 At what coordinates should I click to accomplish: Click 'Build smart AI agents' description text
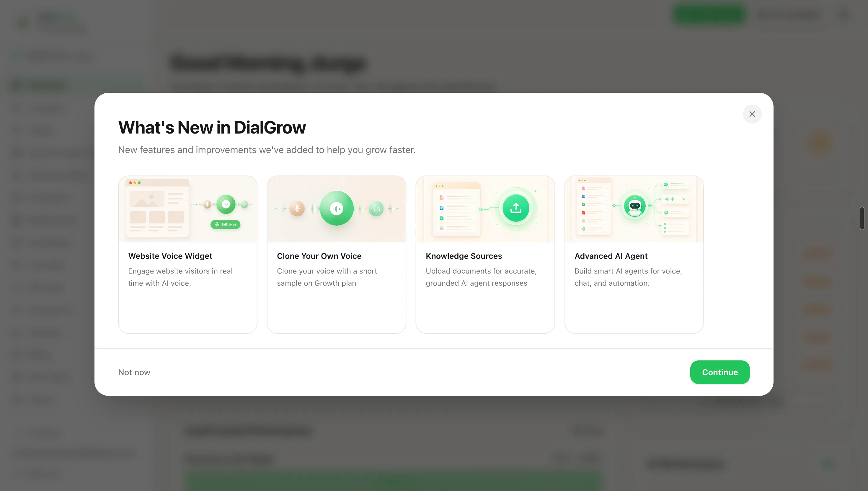(628, 277)
